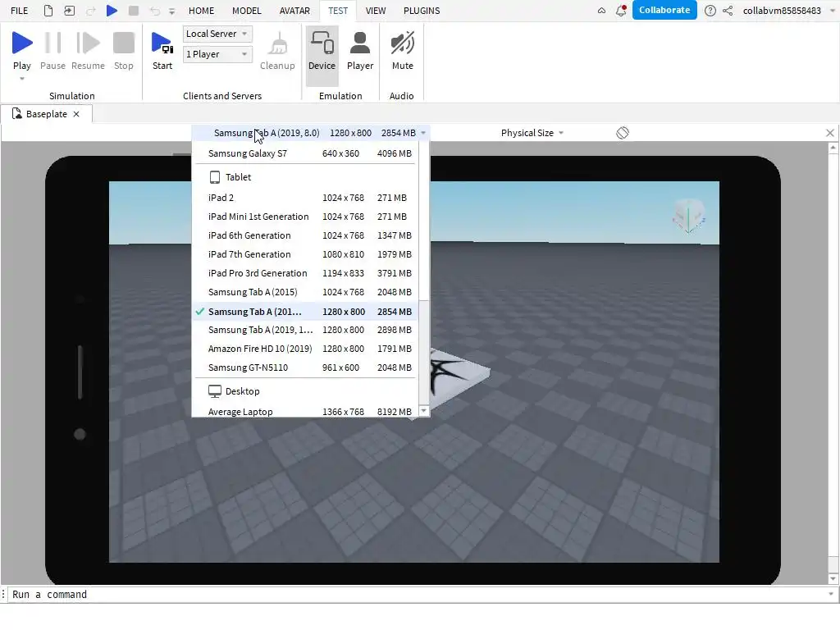Viewport: 840px width, 630px height.
Task: Click into the Run a command field
Action: tap(418, 594)
